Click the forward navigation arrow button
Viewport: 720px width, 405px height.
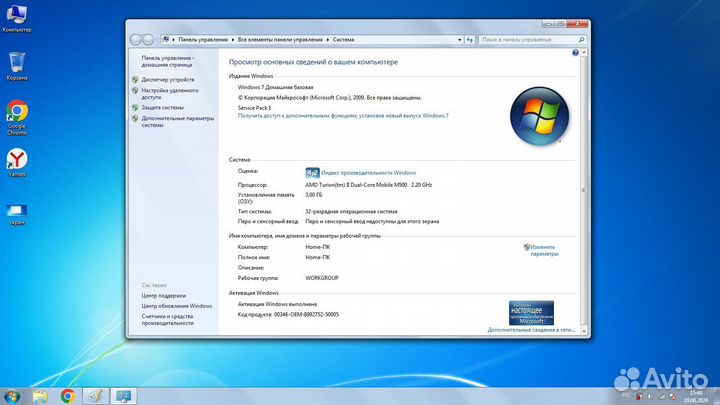tap(148, 39)
